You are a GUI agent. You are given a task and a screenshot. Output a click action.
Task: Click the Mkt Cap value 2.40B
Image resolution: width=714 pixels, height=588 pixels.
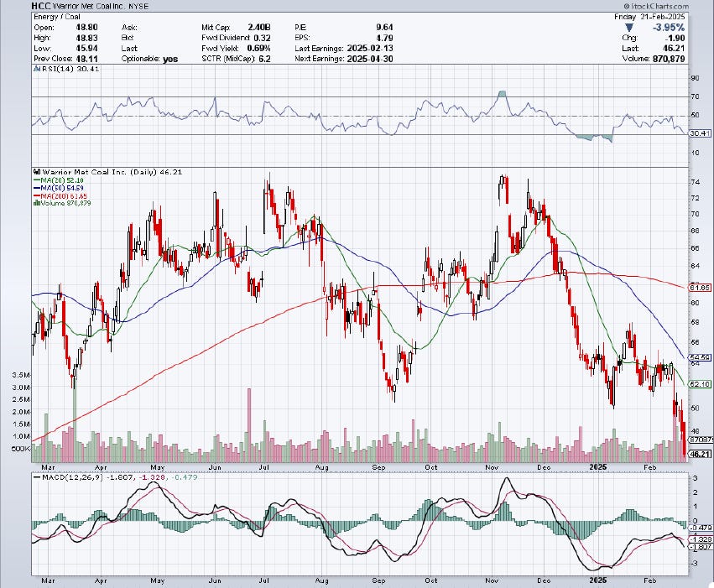pyautogui.click(x=259, y=28)
